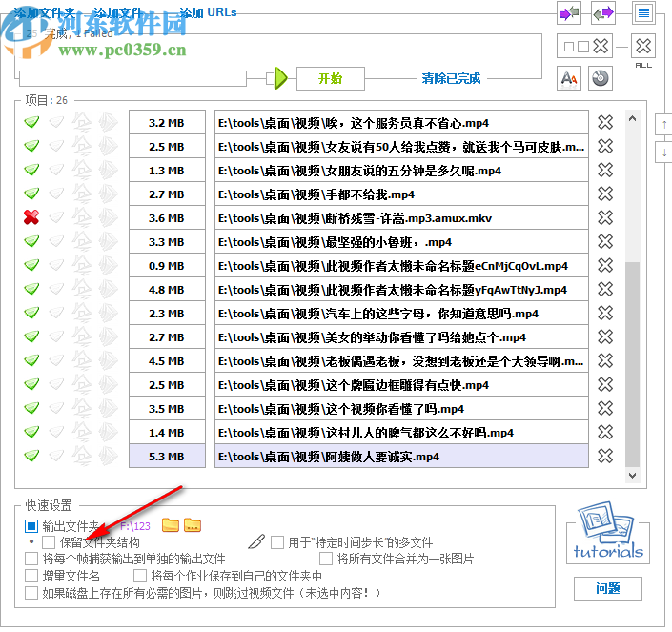Image resolution: width=672 pixels, height=632 pixels.
Task: Remove the 断桥残雪-许嵩.mp3.amux.mkv item
Action: pos(605,217)
